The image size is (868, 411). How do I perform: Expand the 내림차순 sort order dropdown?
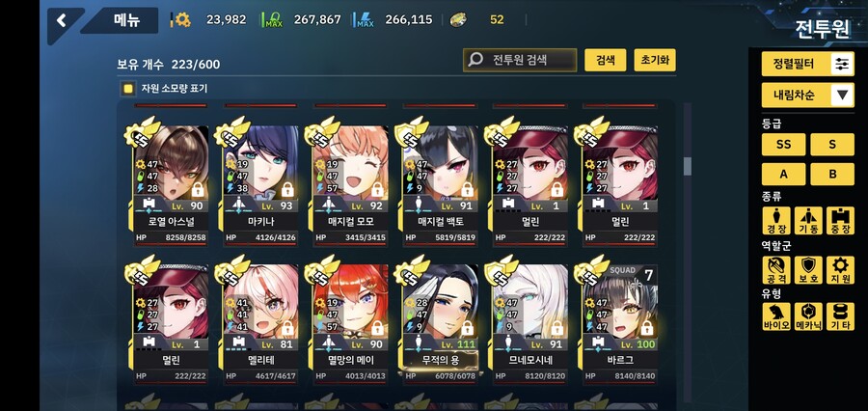[807, 95]
